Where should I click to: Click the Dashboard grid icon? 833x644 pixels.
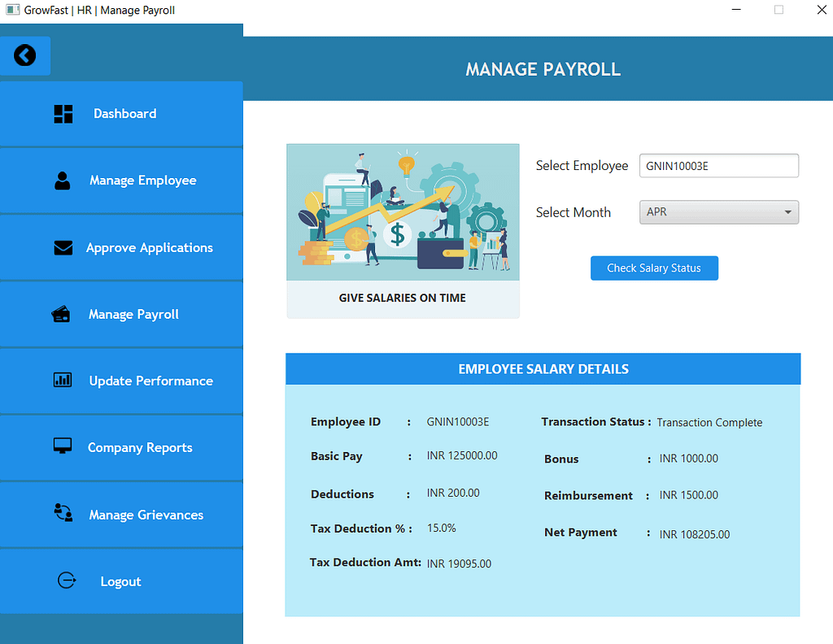pyautogui.click(x=63, y=114)
